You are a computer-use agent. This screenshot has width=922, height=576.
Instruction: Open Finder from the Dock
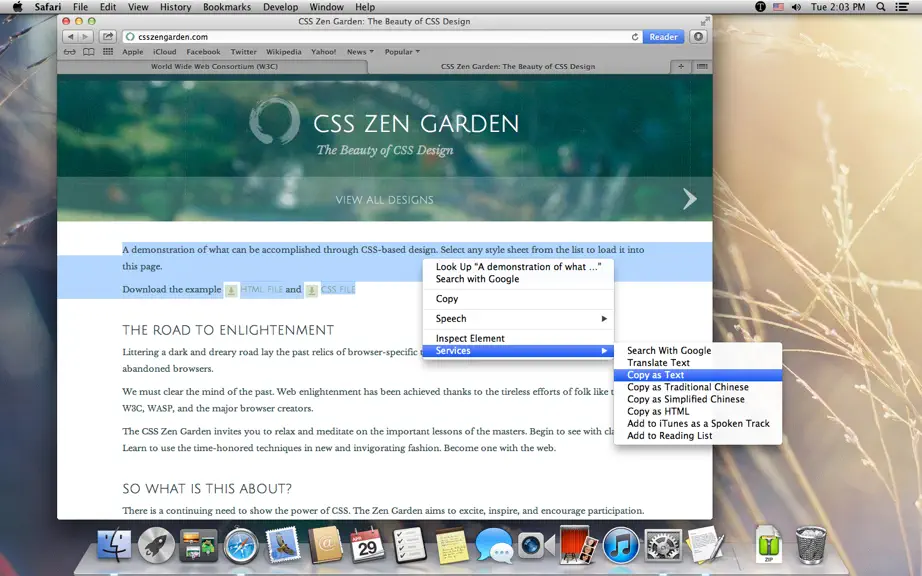(114, 545)
